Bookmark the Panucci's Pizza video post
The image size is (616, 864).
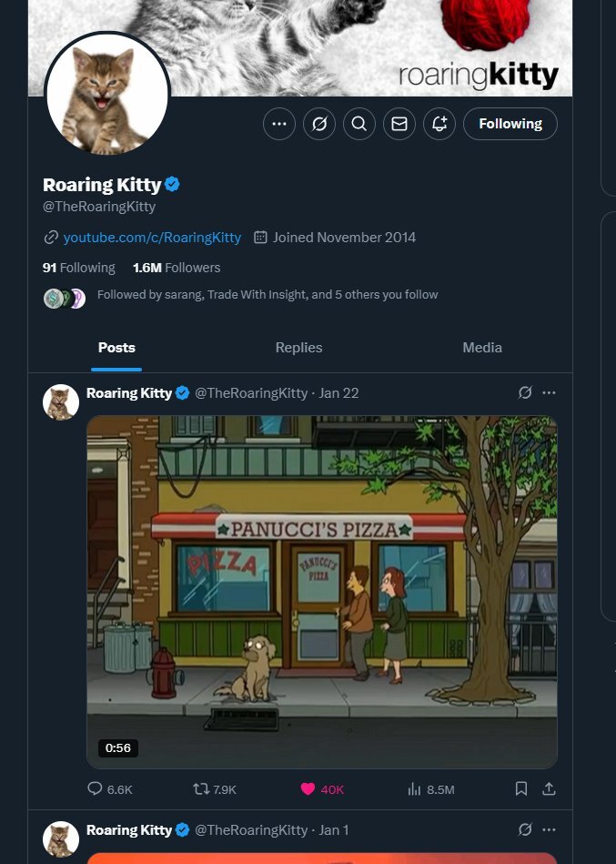(x=520, y=788)
